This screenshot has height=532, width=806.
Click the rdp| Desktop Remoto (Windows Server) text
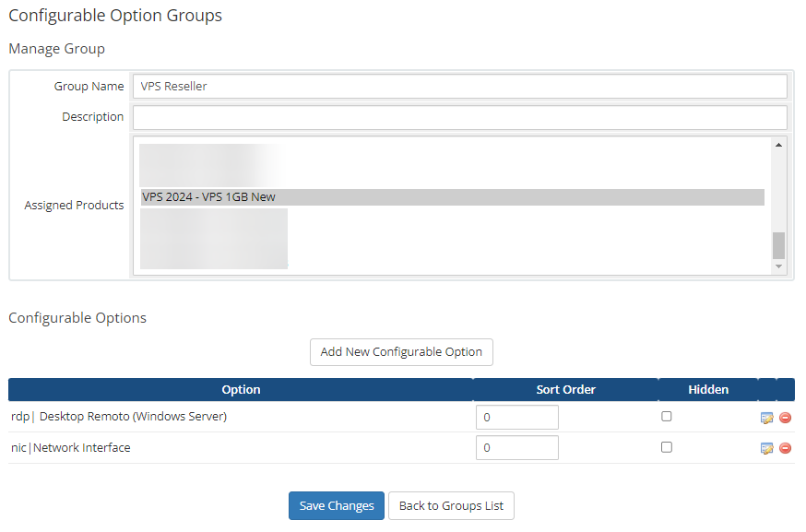click(x=119, y=417)
